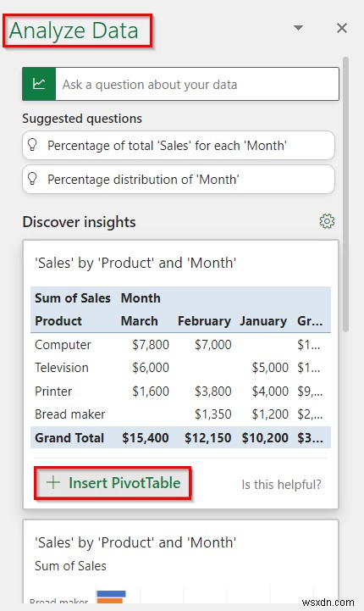Click Insert PivotTable button
Screen dimensions: 364x611
pos(113,483)
